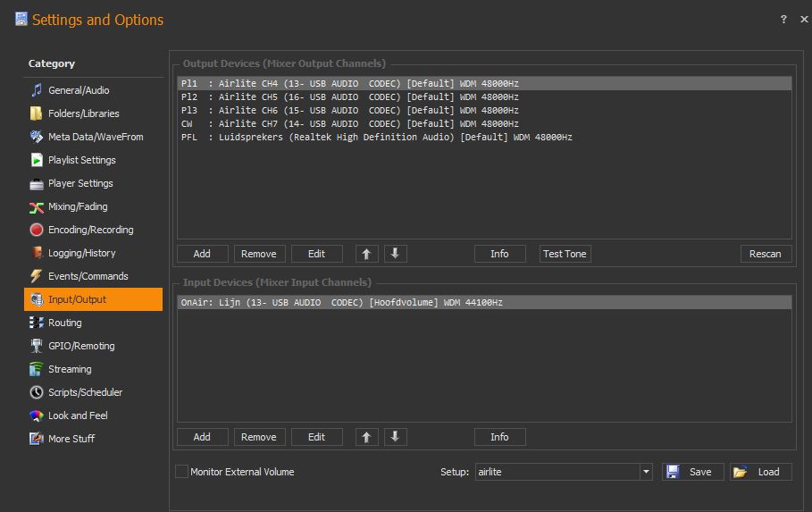Screen dimensions: 812x512
Task: Select Pl1 Airlite CH4 output row
Action: pos(484,83)
